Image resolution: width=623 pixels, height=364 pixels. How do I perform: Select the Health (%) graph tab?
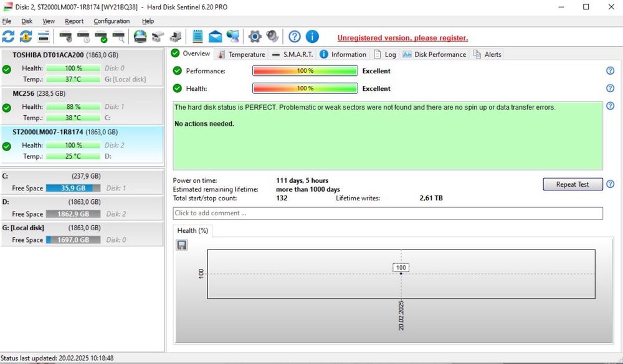point(193,231)
